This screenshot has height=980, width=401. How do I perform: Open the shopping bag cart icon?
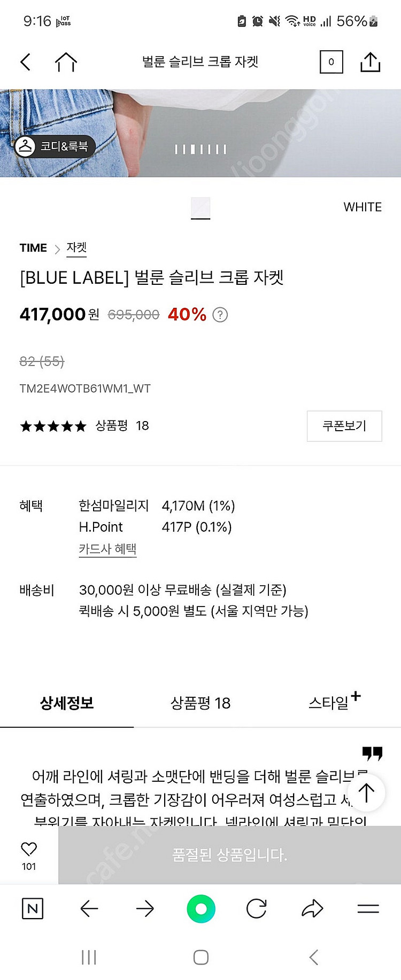click(x=331, y=62)
